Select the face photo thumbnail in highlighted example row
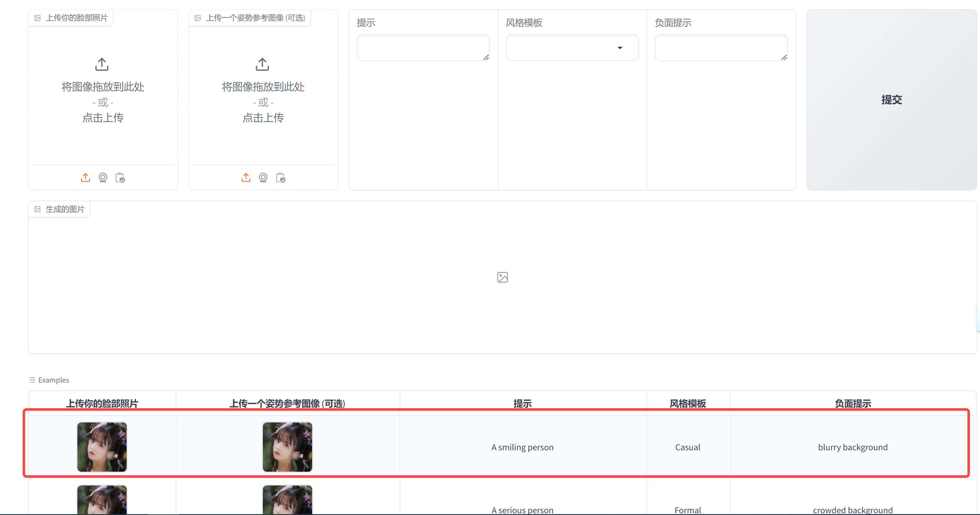The width and height of the screenshot is (980, 515). pyautogui.click(x=102, y=447)
